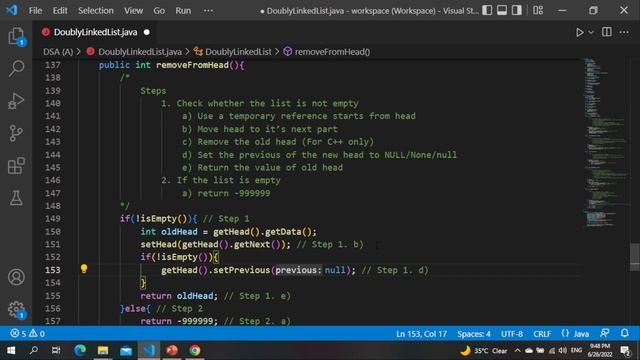Open the red app icon beside Chrome on taskbar
The height and width of the screenshot is (360, 640).
(x=172, y=350)
